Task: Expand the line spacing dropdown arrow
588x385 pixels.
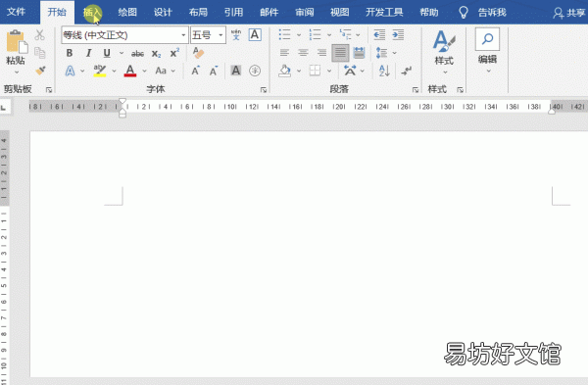Action: tap(395, 53)
